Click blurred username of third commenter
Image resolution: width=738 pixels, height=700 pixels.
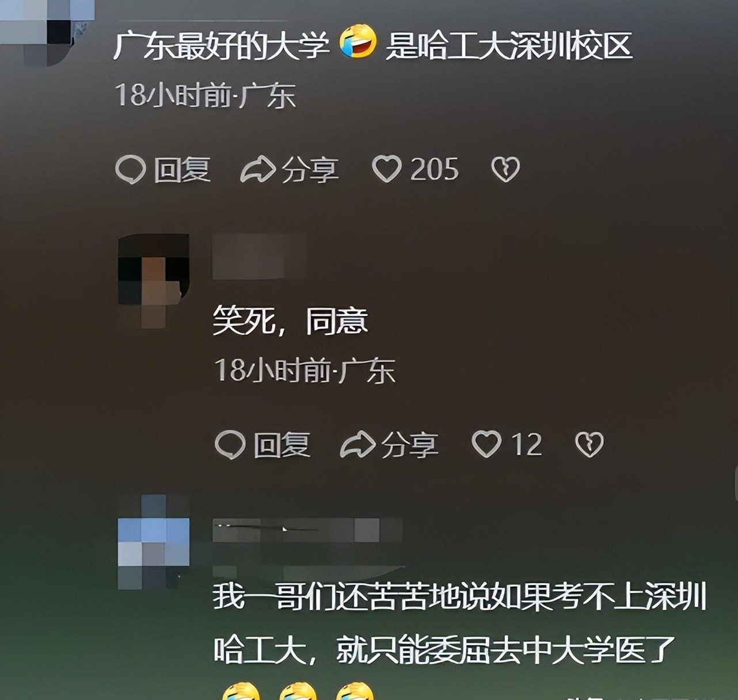tap(307, 530)
